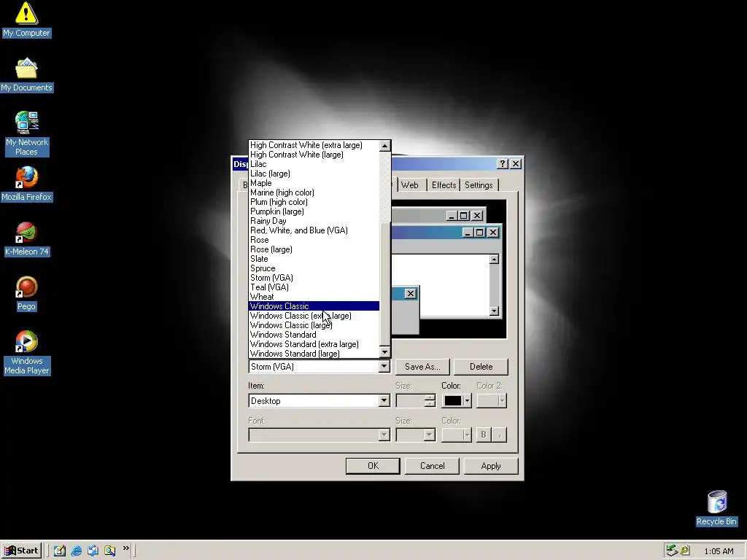Screen dimensions: 747x560
Task: Click the Delete scheme button
Action: point(481,367)
